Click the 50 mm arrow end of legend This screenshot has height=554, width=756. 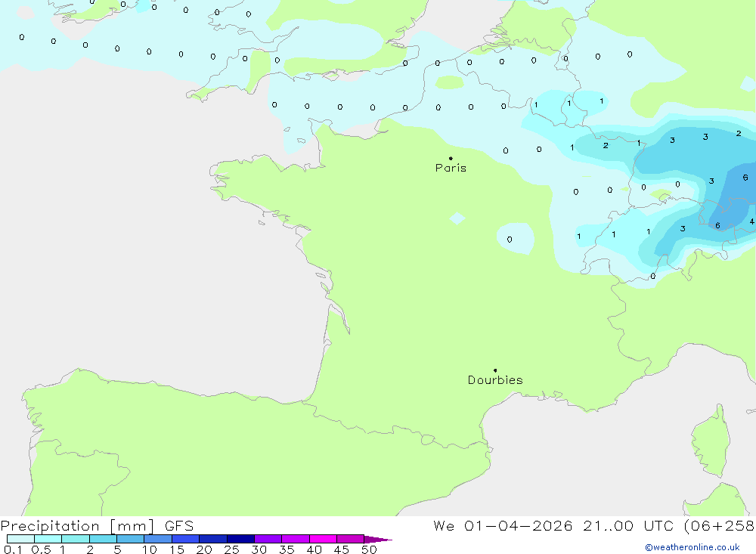(x=378, y=539)
